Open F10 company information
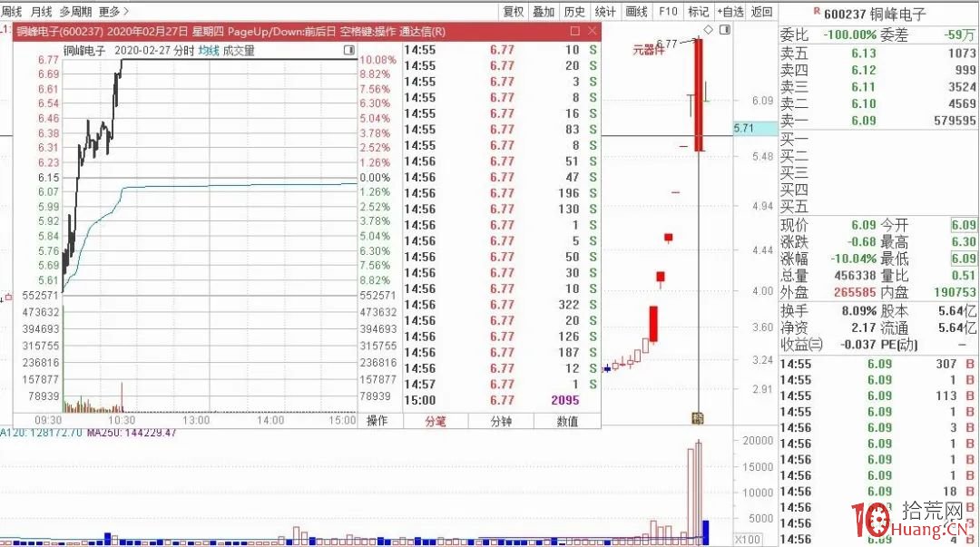Viewport: 980px width, 547px height. click(x=668, y=11)
